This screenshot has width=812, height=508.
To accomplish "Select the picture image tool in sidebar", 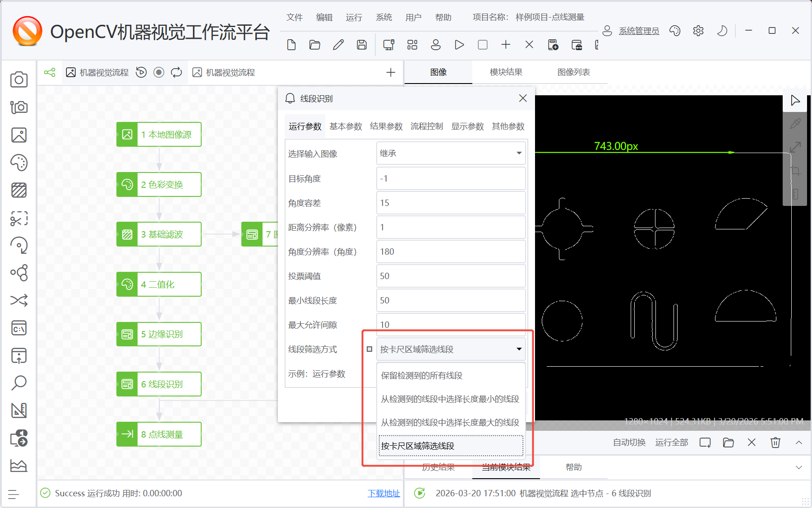I will [x=19, y=135].
